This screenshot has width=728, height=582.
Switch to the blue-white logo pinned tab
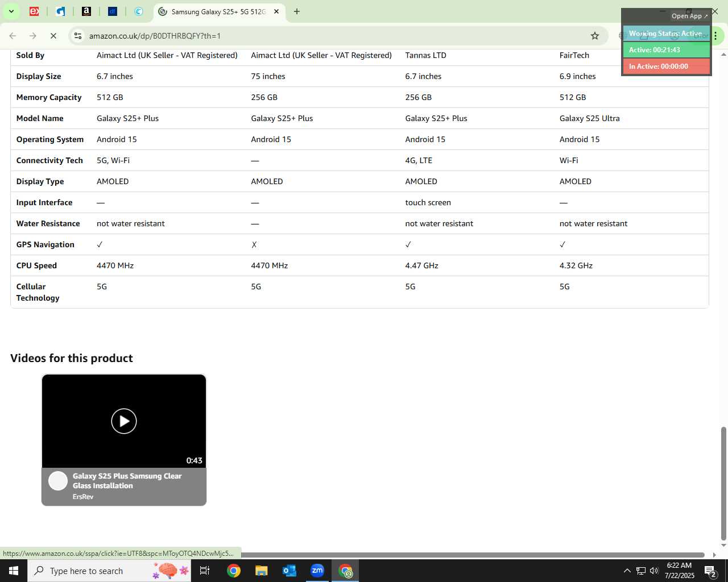tap(60, 11)
